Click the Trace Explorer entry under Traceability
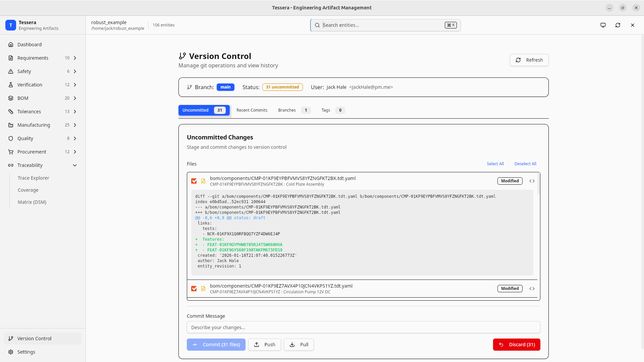644x362 pixels. pos(33,178)
